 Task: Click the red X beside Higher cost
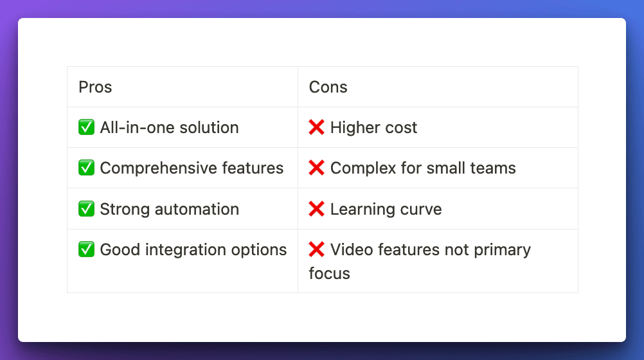coord(316,128)
